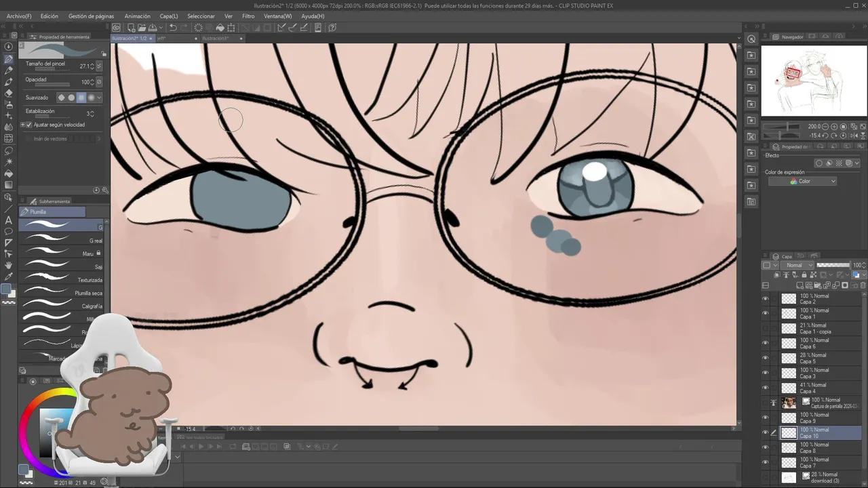Expand Ajustar según velocidad plus expander
The image size is (868, 488).
(22, 125)
